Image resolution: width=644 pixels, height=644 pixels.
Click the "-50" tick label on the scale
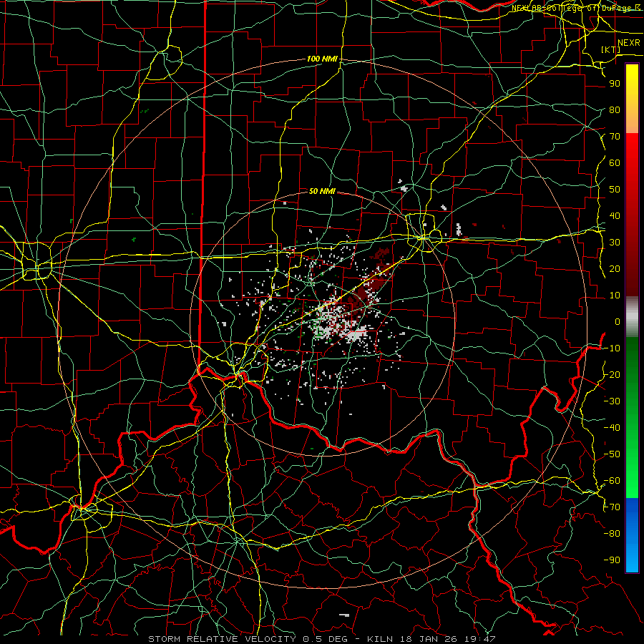pyautogui.click(x=612, y=454)
